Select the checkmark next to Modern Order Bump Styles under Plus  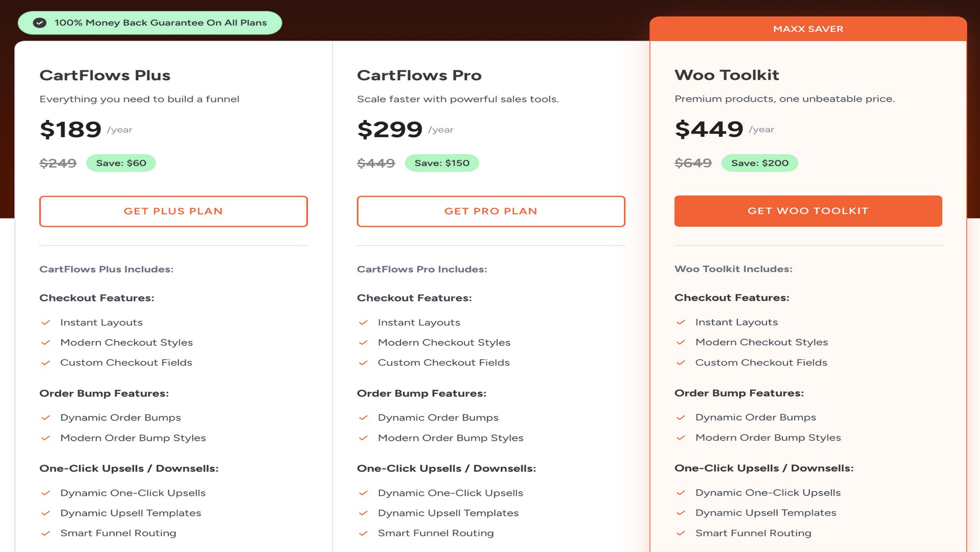[46, 438]
